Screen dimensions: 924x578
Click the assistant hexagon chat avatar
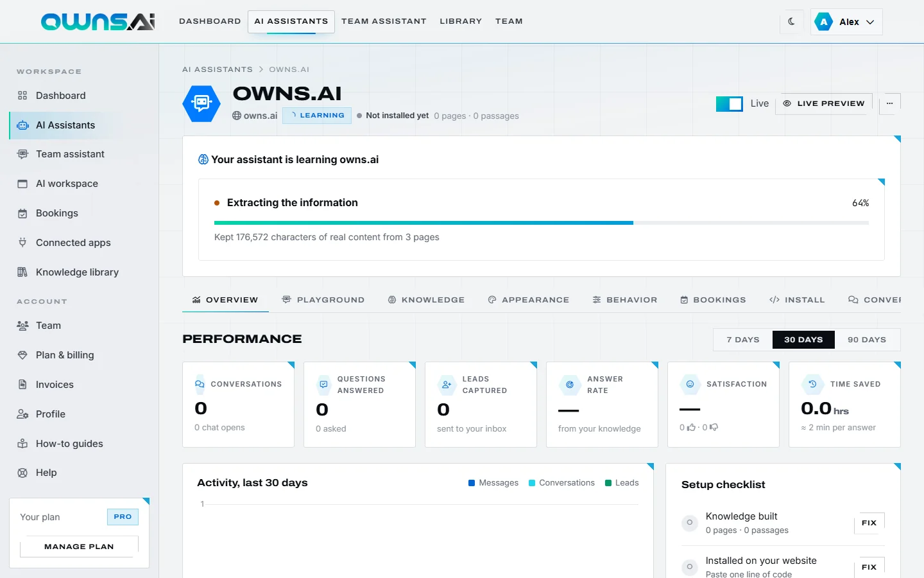click(201, 103)
